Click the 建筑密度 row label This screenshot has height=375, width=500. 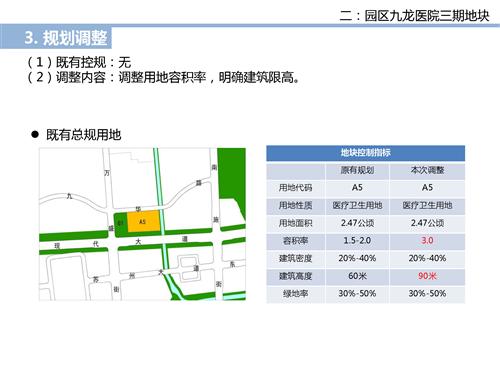click(295, 258)
